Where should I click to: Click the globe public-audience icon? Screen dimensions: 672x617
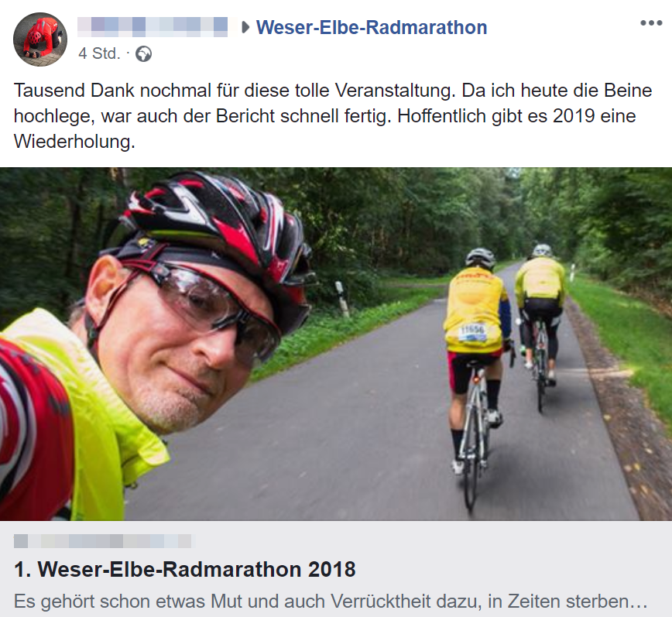click(143, 54)
